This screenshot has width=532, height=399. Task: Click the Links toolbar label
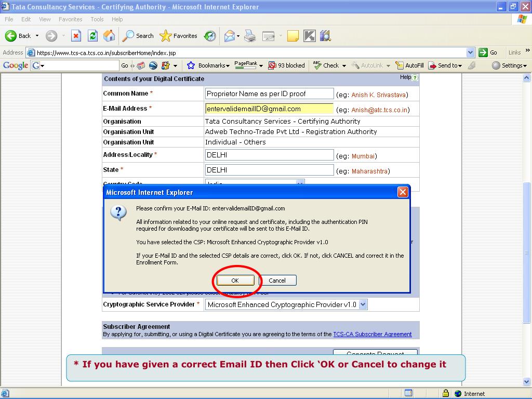tap(514, 52)
